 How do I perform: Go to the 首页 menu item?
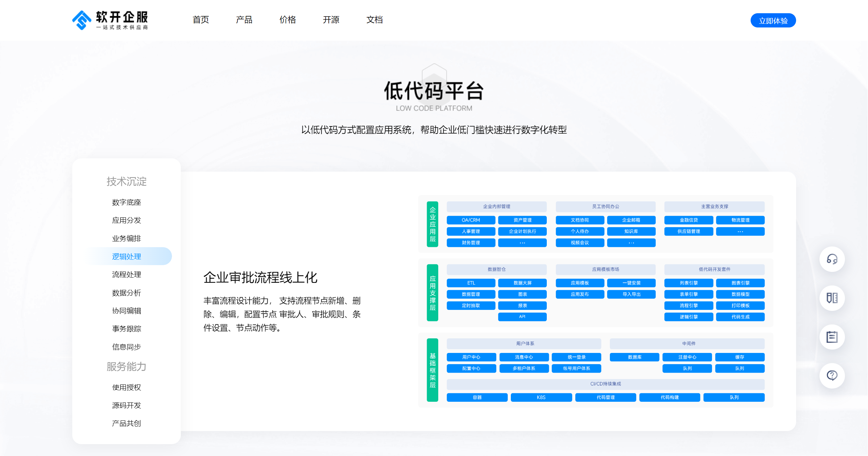pyautogui.click(x=200, y=20)
